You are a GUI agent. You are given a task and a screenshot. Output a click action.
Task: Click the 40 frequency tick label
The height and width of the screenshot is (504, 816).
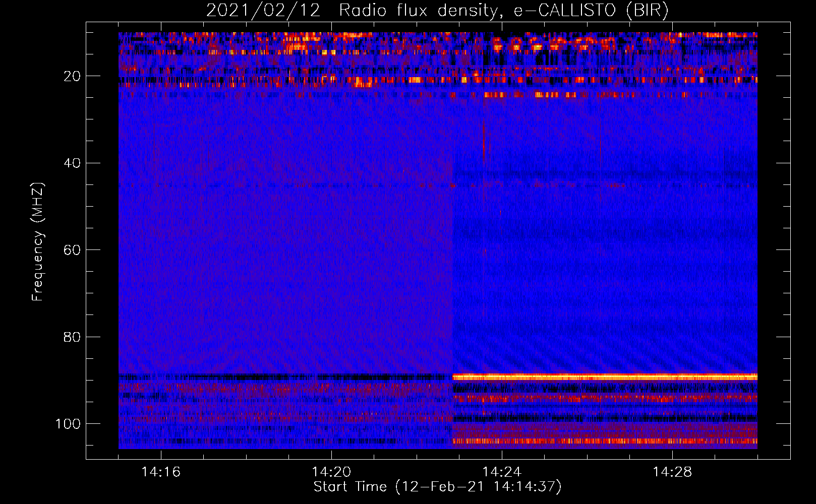pos(73,163)
